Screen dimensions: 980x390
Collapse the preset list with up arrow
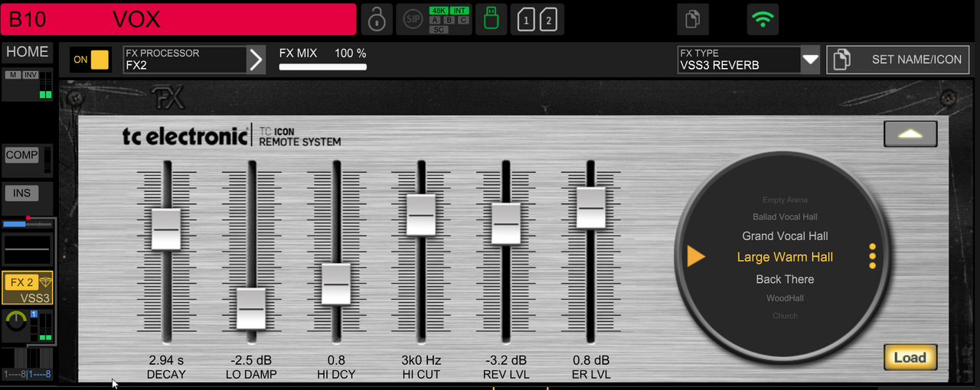coord(910,134)
